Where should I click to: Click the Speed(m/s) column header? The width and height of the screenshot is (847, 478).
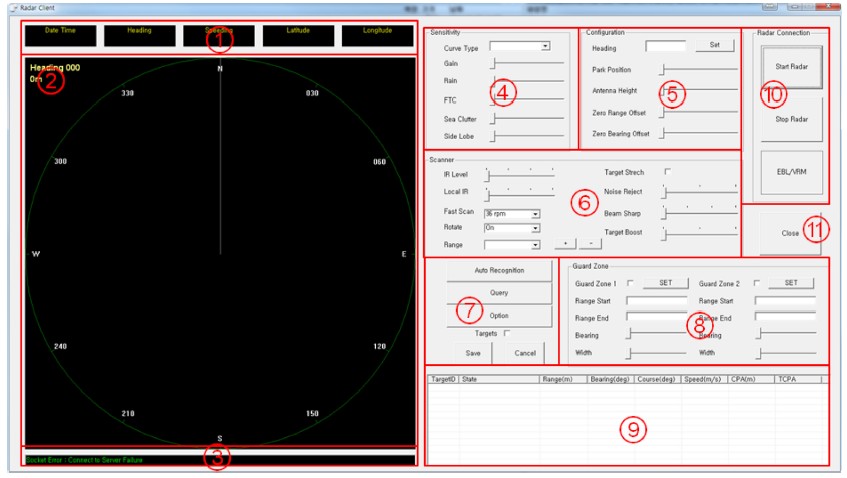(x=704, y=379)
